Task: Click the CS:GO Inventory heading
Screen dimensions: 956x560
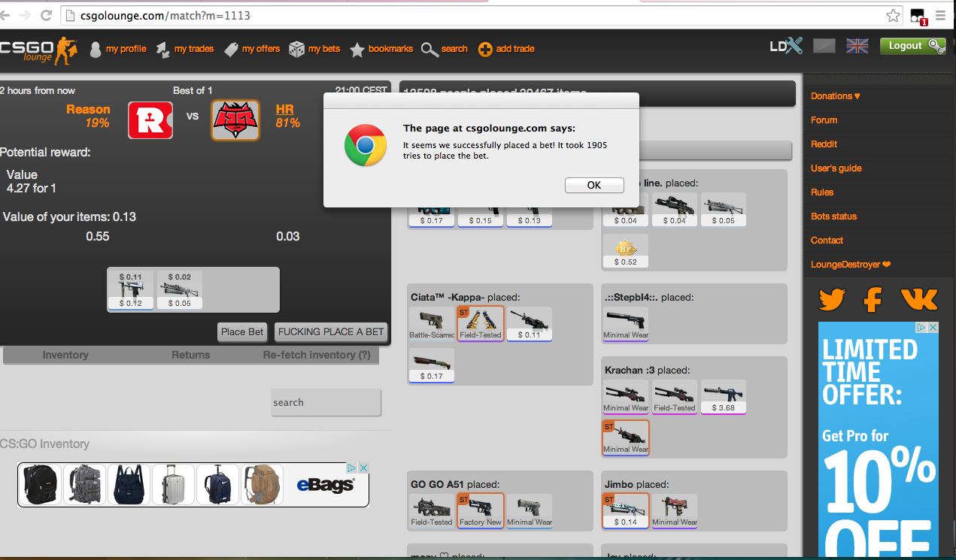Action: click(x=44, y=444)
